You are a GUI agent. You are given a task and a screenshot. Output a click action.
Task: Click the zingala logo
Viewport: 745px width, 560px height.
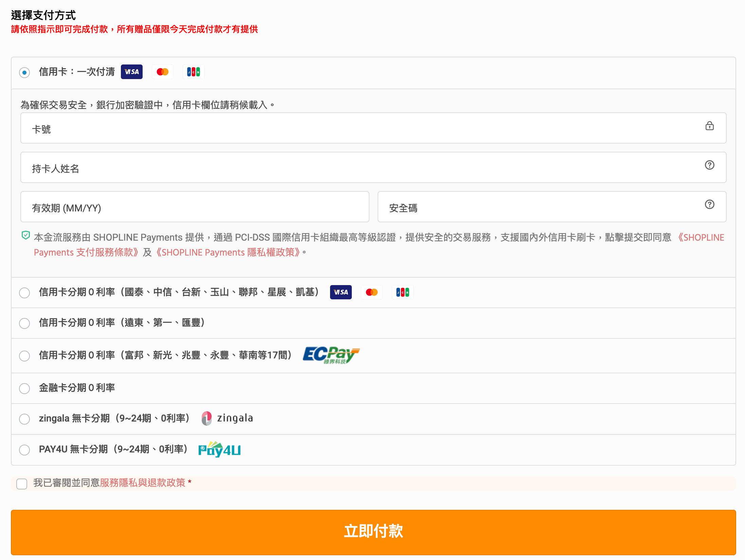[x=227, y=418]
